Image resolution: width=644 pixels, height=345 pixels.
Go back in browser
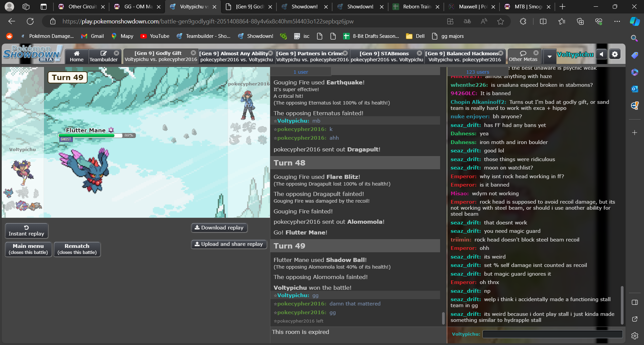(x=12, y=21)
